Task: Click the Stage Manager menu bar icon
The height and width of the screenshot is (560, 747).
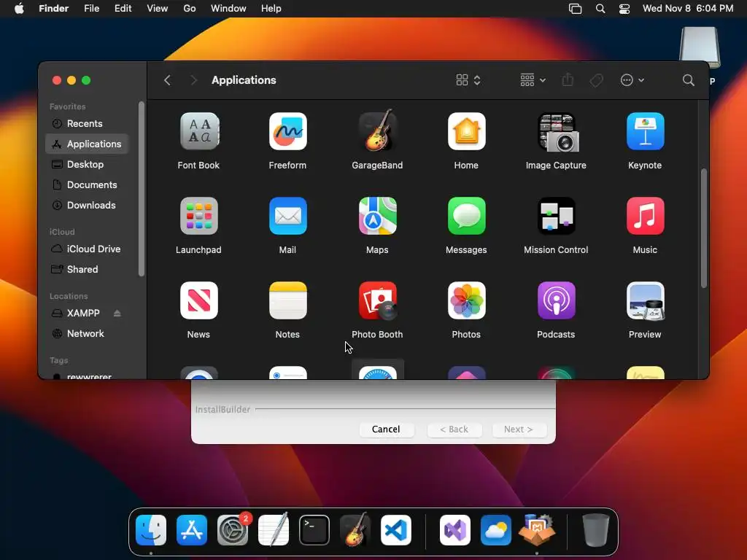Action: point(575,9)
